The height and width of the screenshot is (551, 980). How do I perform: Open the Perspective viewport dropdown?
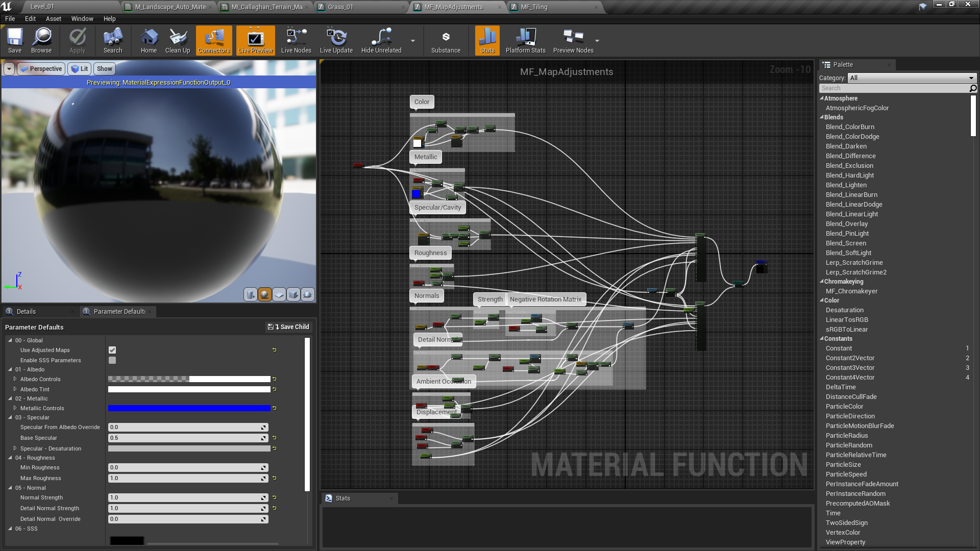pyautogui.click(x=41, y=68)
